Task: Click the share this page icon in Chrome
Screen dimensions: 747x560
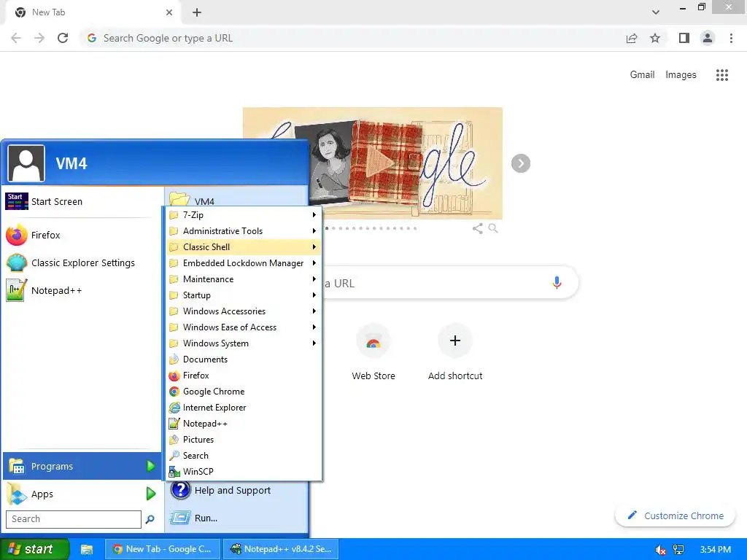Action: point(632,38)
